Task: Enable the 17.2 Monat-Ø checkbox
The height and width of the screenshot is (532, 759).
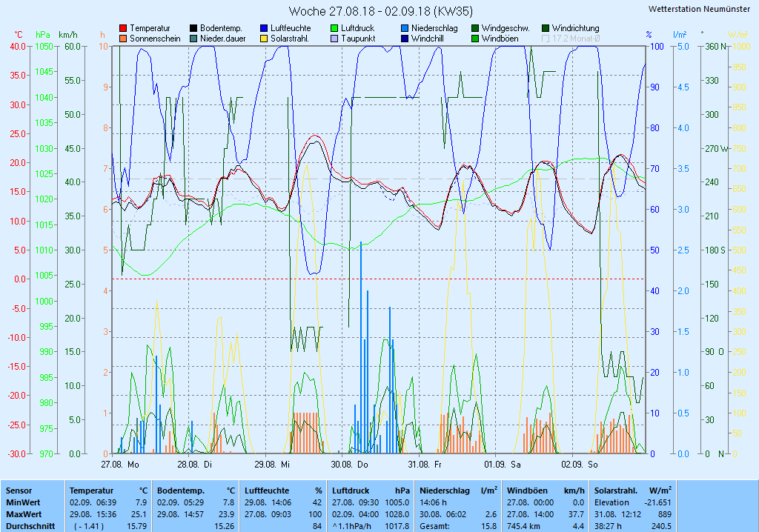Action: (x=546, y=39)
